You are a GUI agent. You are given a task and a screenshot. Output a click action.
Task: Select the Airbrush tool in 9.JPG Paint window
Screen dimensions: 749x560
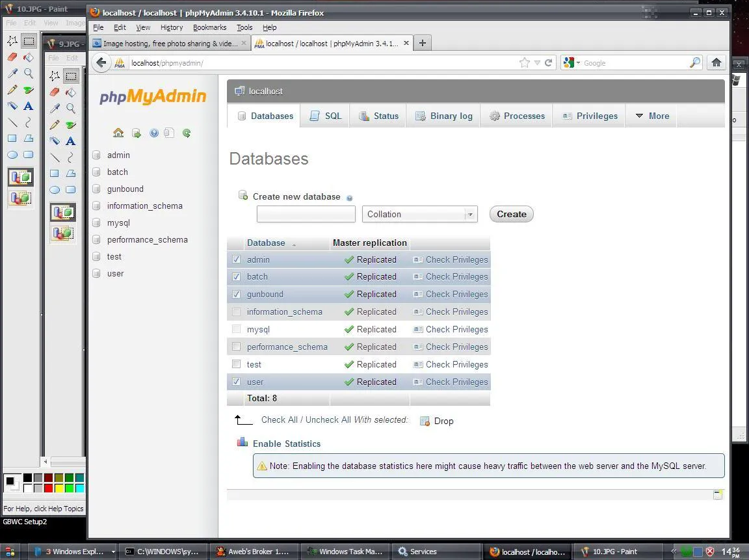[55, 141]
